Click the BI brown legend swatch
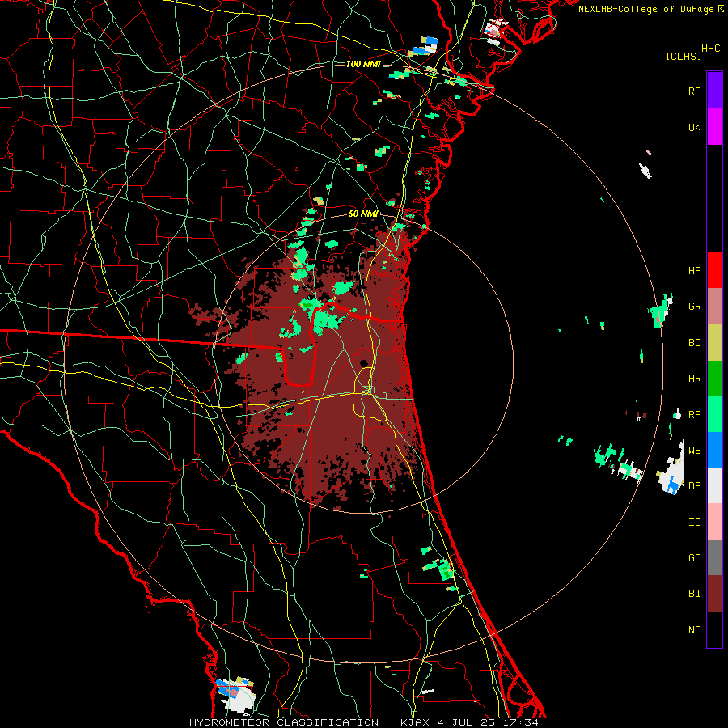 pos(714,594)
